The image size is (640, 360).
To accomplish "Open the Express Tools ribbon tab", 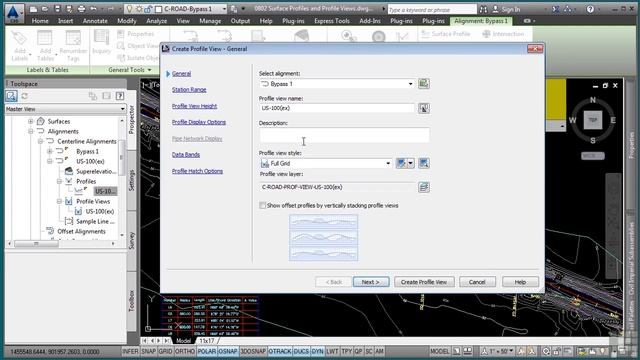I will [332, 21].
